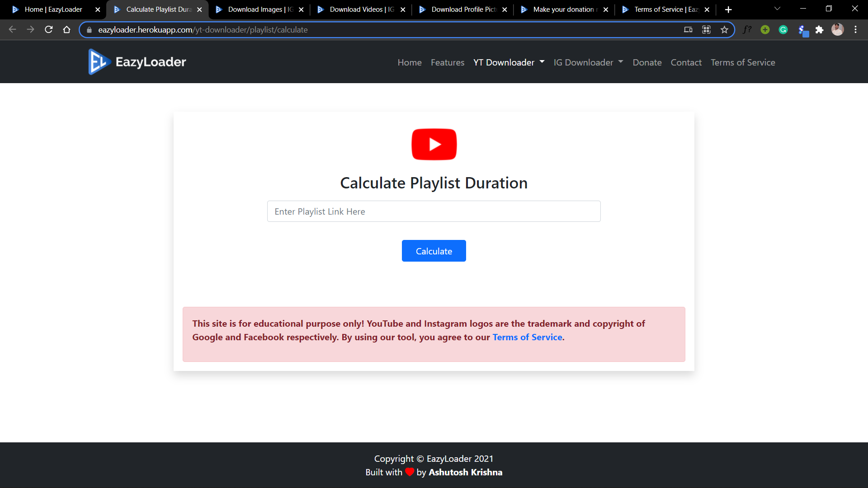Open the send-to-devices icon in address bar

click(688, 29)
